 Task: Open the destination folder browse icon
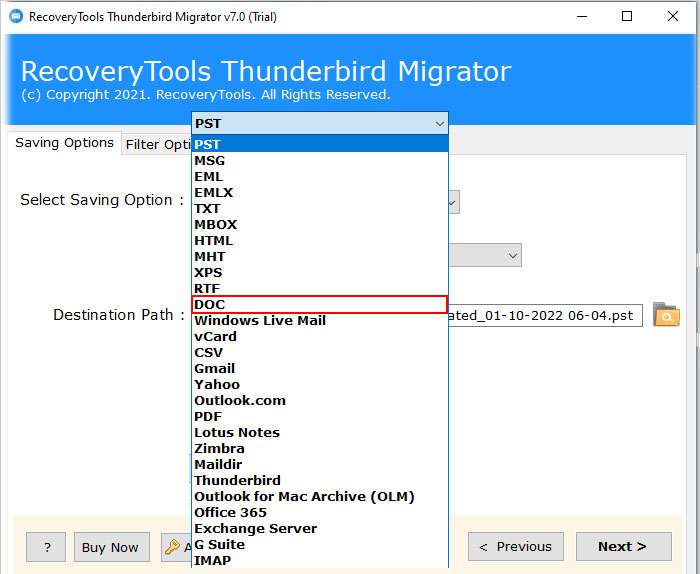pos(666,315)
